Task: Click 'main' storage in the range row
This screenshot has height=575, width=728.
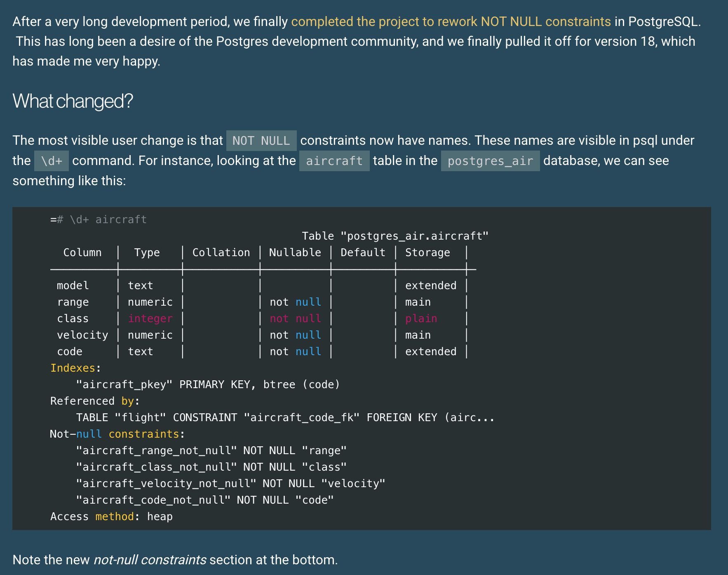Action: click(418, 302)
